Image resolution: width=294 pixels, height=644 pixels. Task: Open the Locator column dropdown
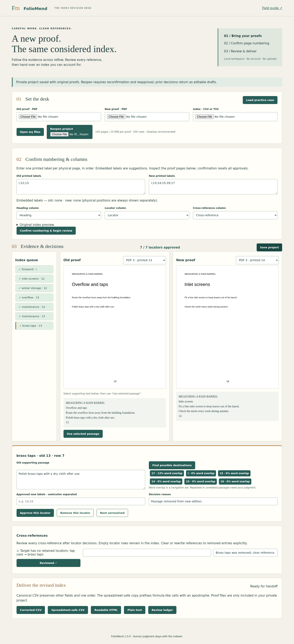[x=147, y=215]
